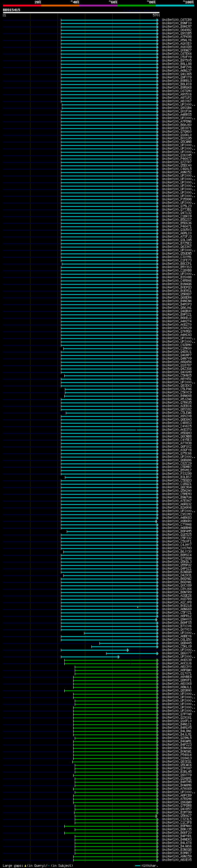197x868 pixels.
Task: Select hit label UniRef100_B0X195
Action: (x=176, y=139)
